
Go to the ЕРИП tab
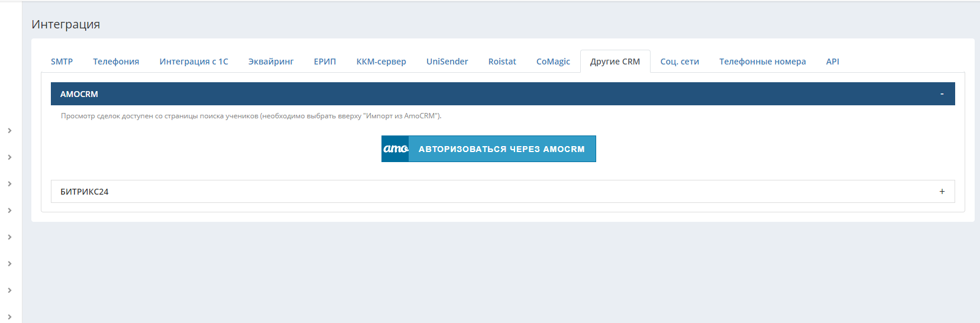[x=325, y=62]
